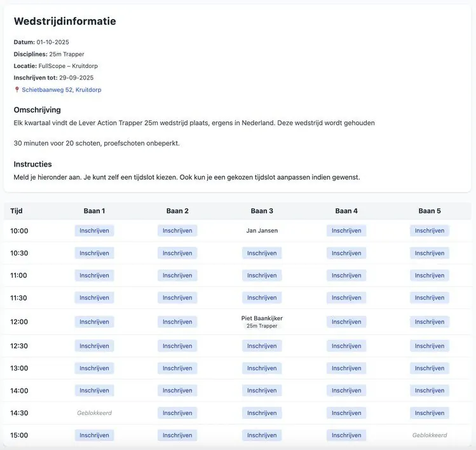Register for 14:00 on Baan 1
Viewport: 476px width, 450px height.
point(95,390)
